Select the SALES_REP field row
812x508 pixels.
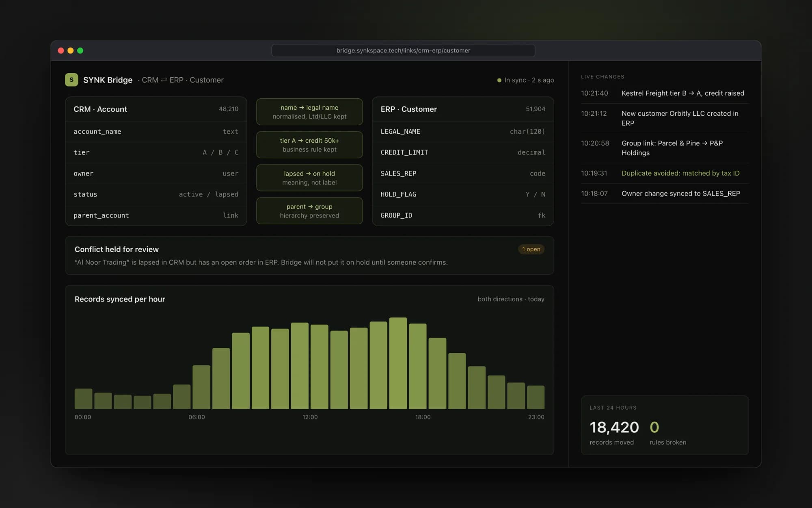click(x=463, y=174)
